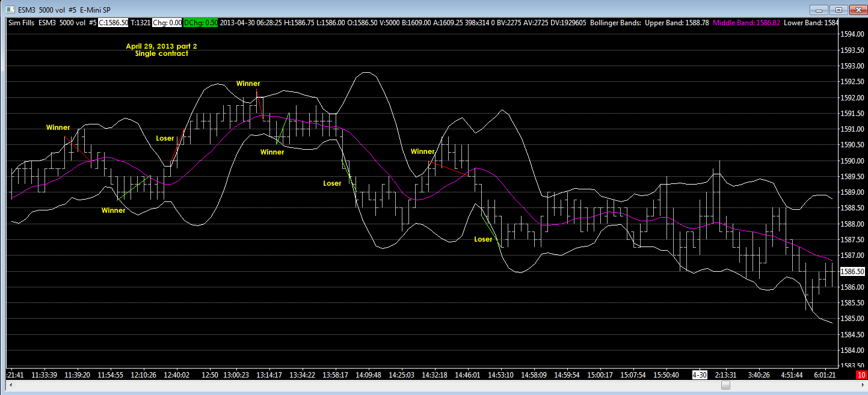Click the 12:10:26 time axis label

(x=144, y=375)
